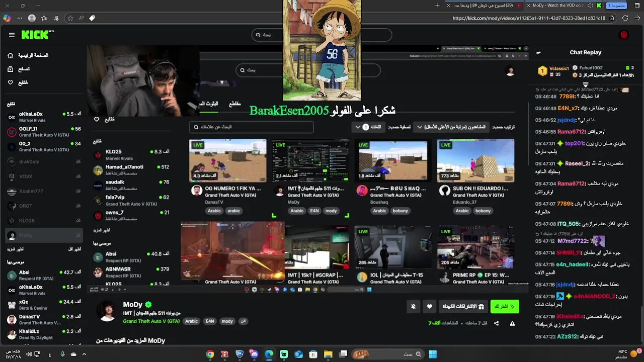This screenshot has height=362, width=644.
Task: Open Absi in recommended sidebar list
Action: tap(44, 275)
